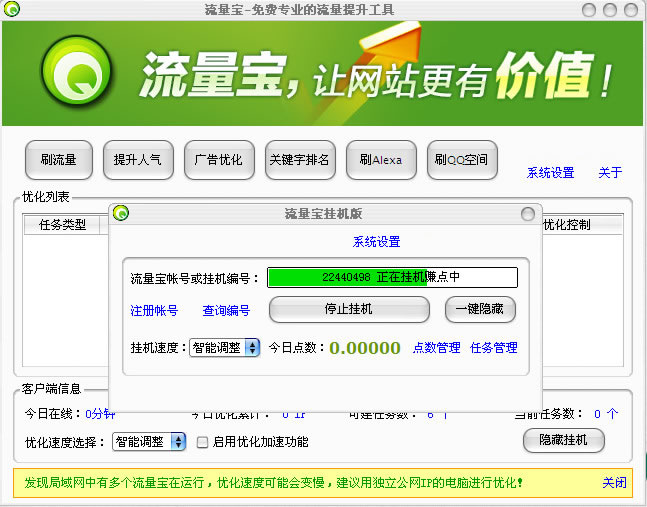The width and height of the screenshot is (647, 507).
Task: Open the 刷流量 function
Action: click(59, 160)
